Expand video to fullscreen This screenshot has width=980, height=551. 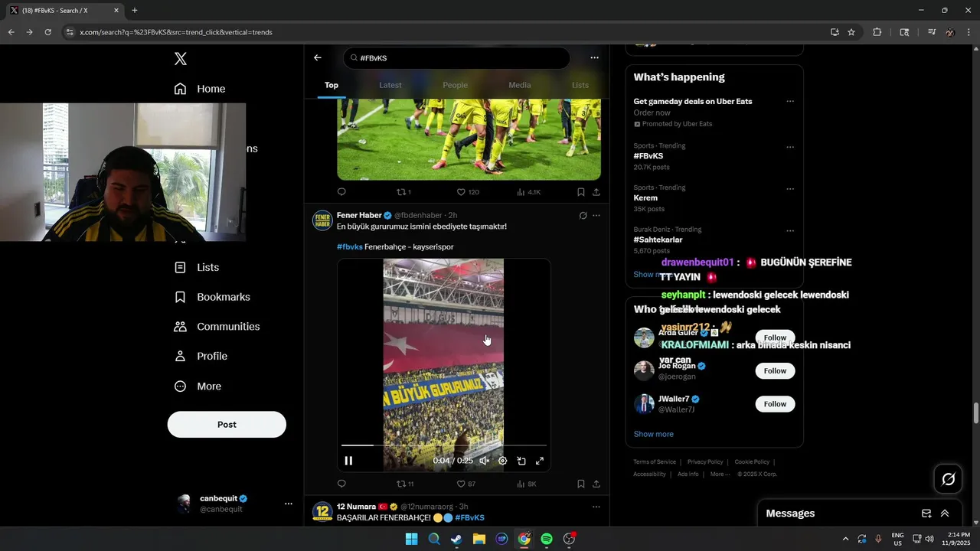[x=540, y=461]
